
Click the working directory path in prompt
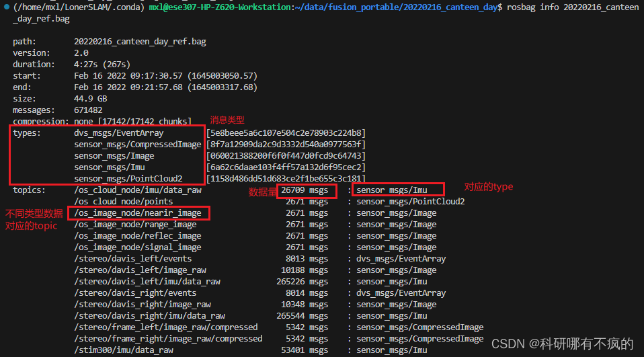click(397, 7)
